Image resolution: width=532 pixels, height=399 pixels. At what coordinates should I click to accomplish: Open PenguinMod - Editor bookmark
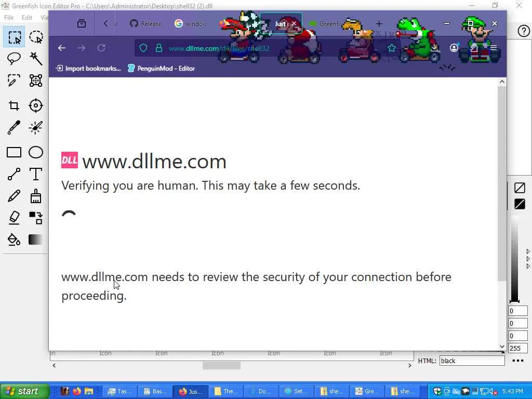pos(161,69)
